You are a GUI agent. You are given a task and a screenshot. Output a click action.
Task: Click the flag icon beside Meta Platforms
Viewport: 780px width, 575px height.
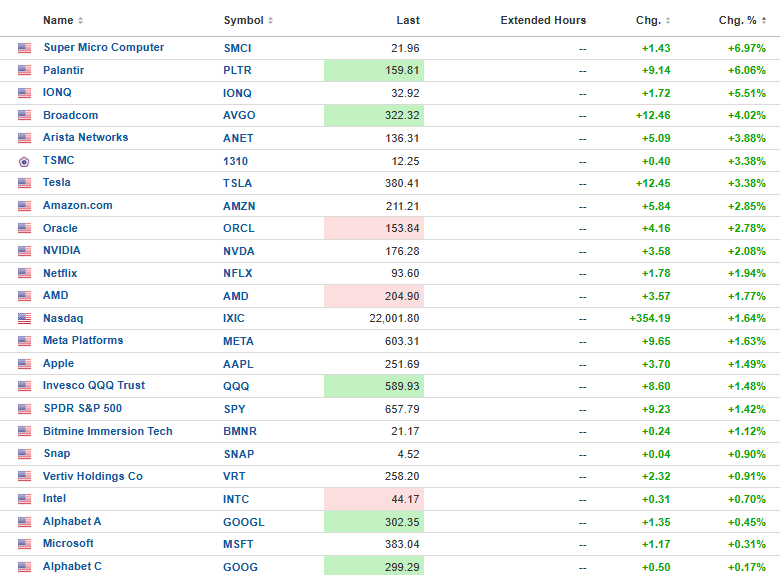point(24,341)
